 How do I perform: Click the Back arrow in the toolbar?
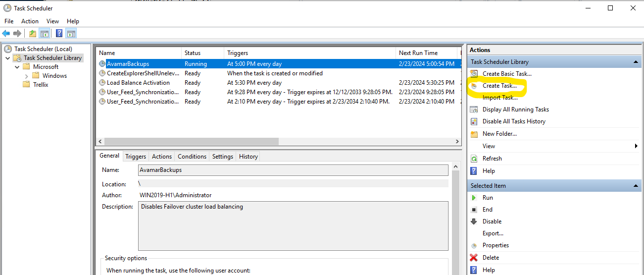click(x=6, y=34)
